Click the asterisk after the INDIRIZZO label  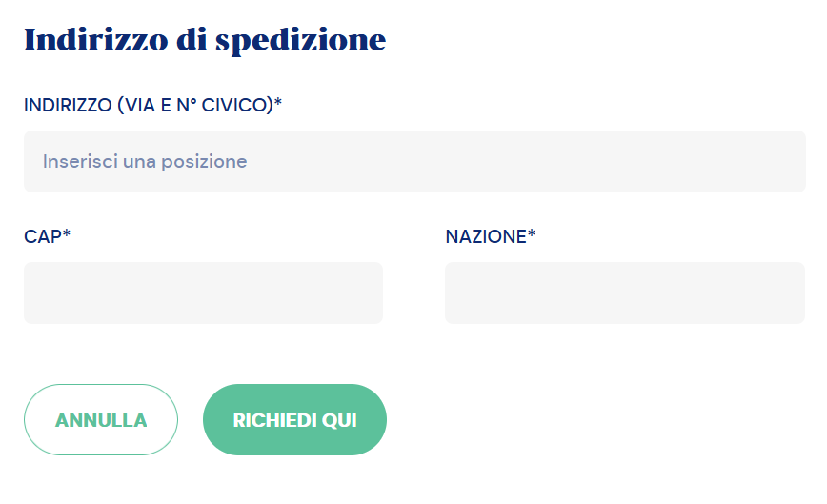click(278, 103)
